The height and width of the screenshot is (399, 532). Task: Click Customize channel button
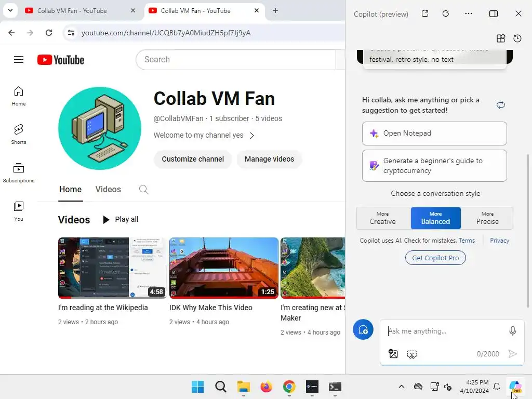click(193, 159)
